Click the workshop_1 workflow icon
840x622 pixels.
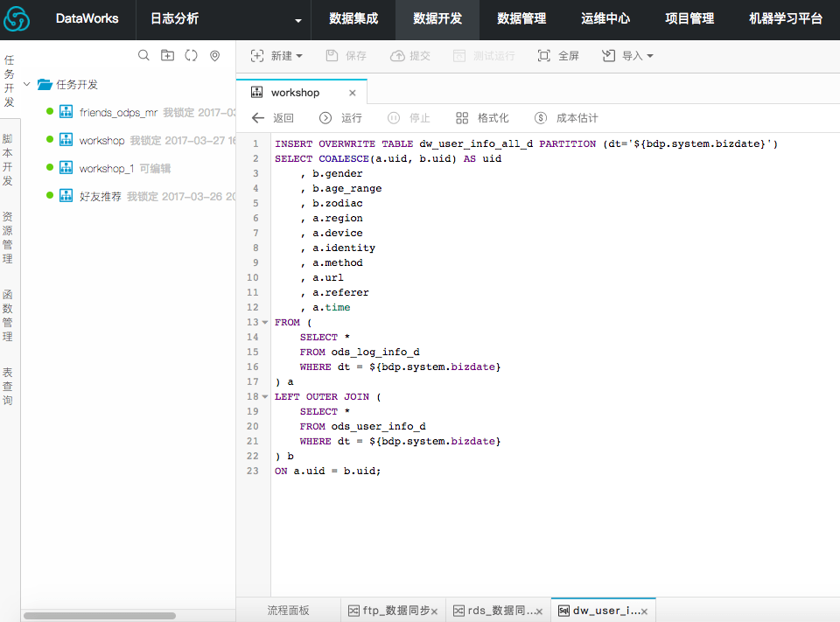click(66, 168)
